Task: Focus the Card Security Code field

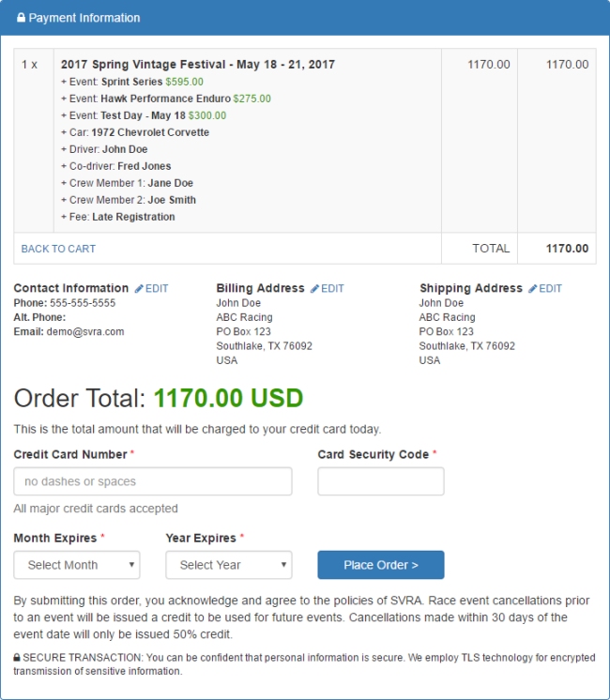Action: tap(381, 481)
